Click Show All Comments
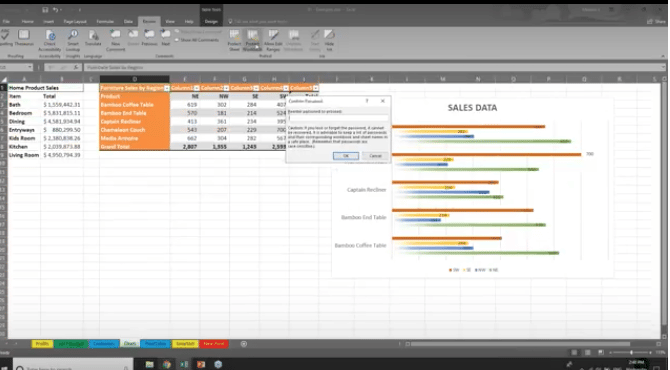The width and height of the screenshot is (670, 370). 197,40
